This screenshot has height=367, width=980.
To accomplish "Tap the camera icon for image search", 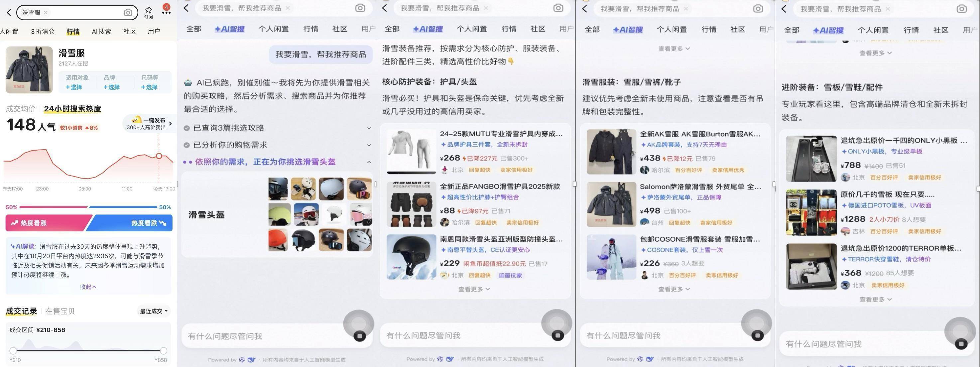I will tap(128, 13).
